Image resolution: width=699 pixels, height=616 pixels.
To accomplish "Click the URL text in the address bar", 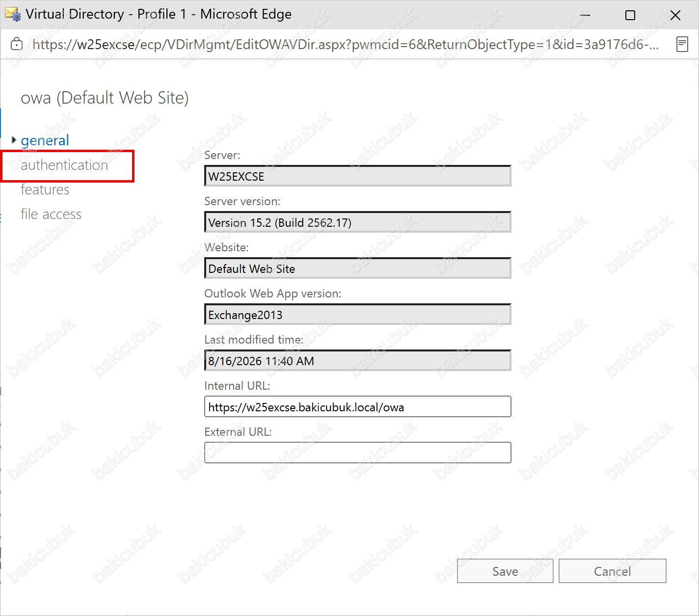I will tap(346, 44).
